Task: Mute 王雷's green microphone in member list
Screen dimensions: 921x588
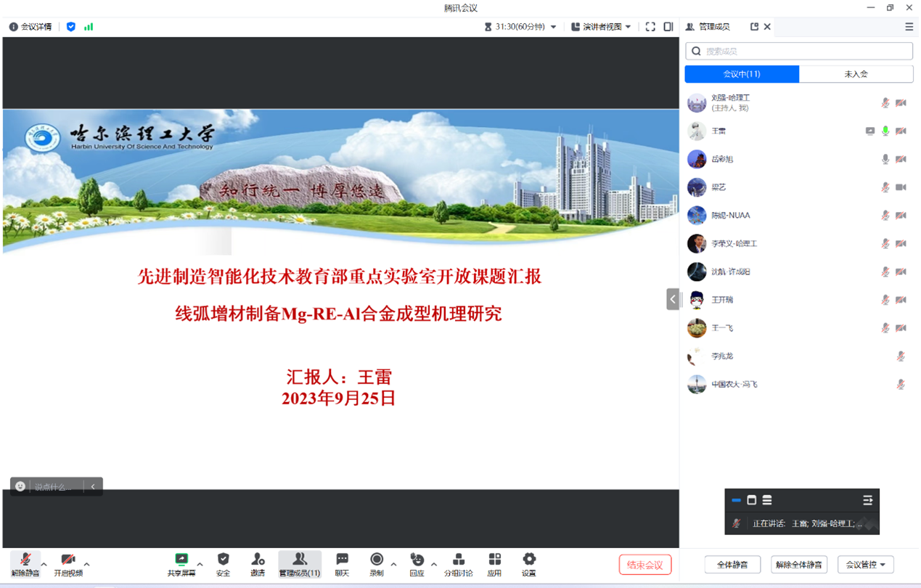Action: point(885,131)
